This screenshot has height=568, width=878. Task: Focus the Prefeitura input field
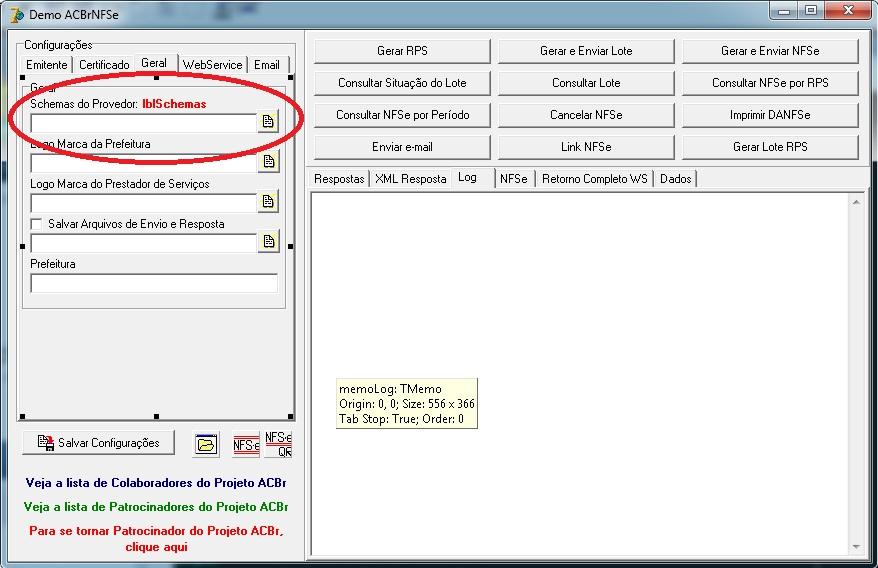pos(154,283)
